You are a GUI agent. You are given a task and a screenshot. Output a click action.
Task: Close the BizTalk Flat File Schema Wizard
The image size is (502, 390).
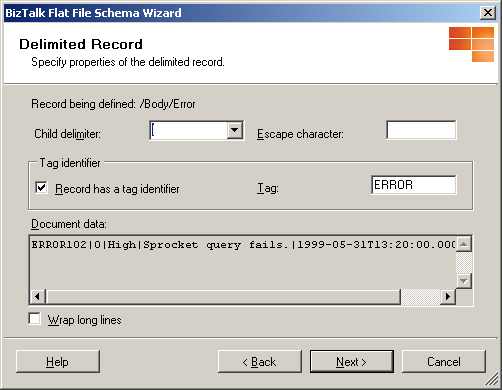[x=487, y=13]
